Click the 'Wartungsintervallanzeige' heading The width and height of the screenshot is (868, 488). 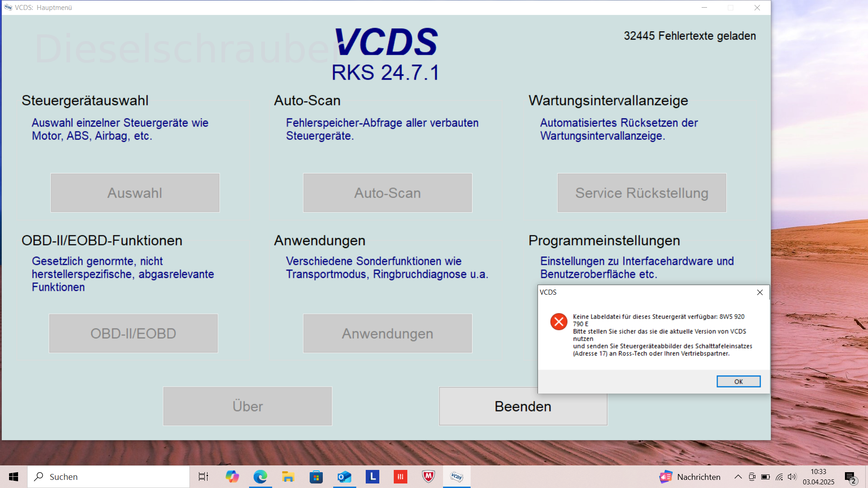(608, 100)
